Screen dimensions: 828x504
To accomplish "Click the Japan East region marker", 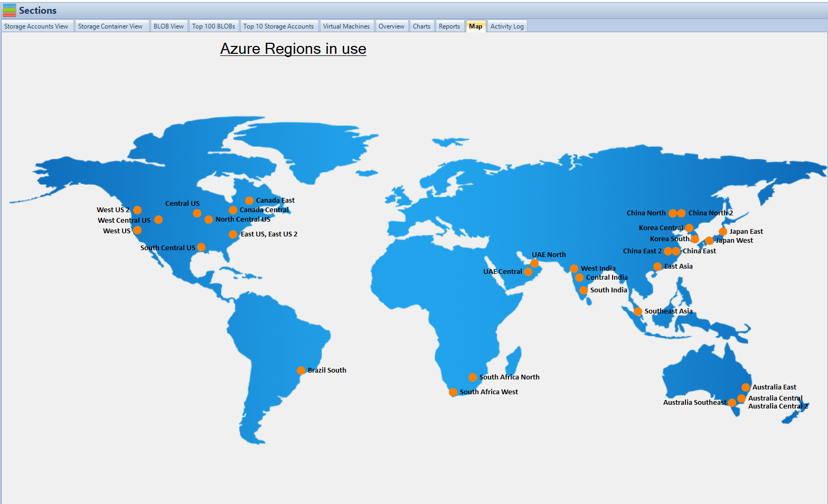I will click(723, 232).
